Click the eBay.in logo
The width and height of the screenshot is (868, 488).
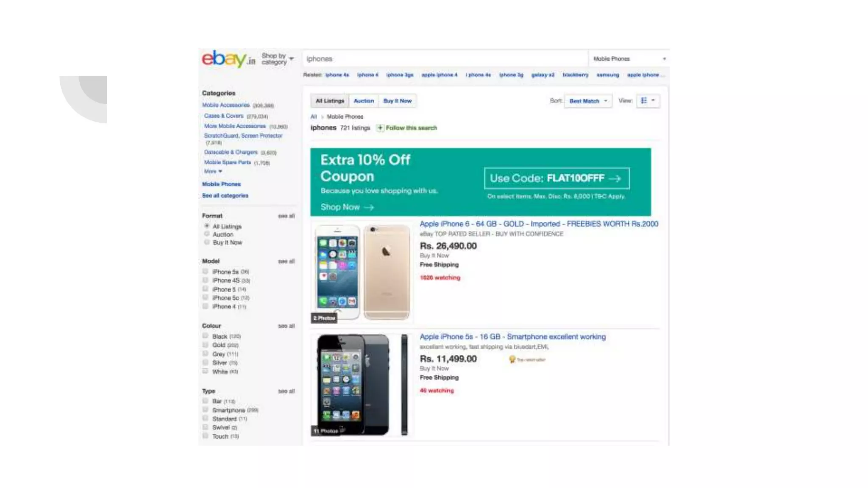tap(228, 59)
